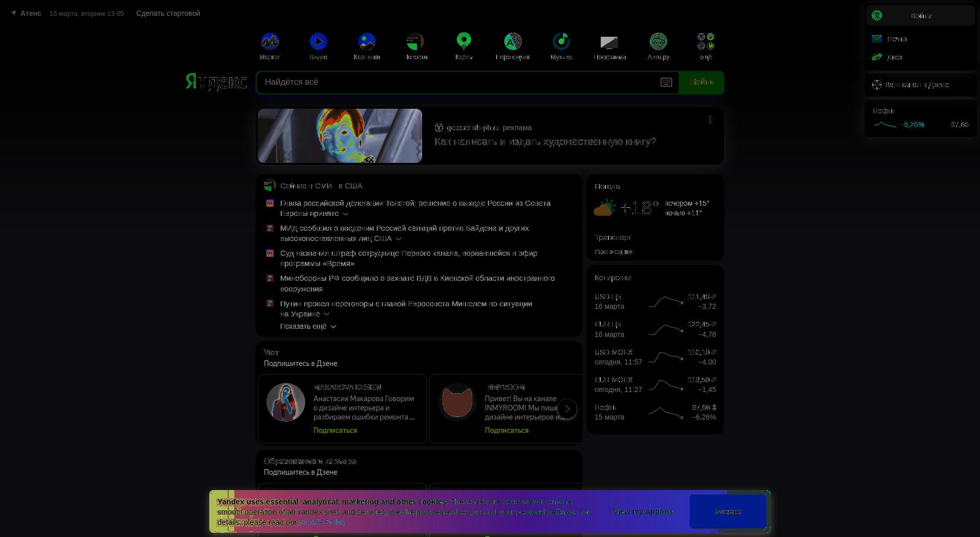The image size is (980, 537).
Task: Show more services via ещё icon
Action: click(x=706, y=41)
